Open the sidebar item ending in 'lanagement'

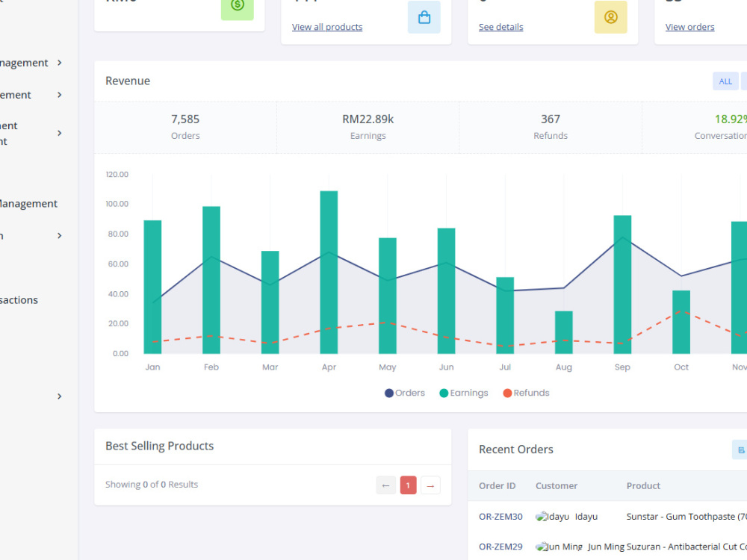coord(28,204)
